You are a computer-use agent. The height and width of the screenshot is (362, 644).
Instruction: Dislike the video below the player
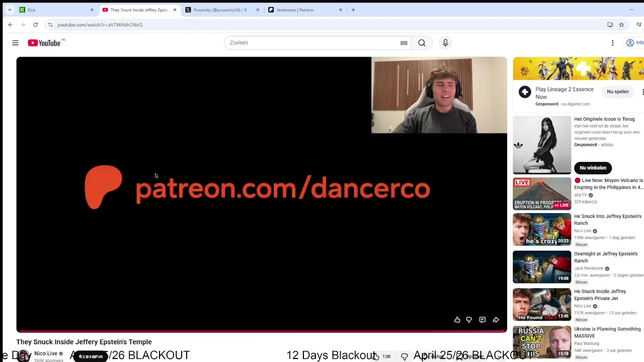click(405, 356)
